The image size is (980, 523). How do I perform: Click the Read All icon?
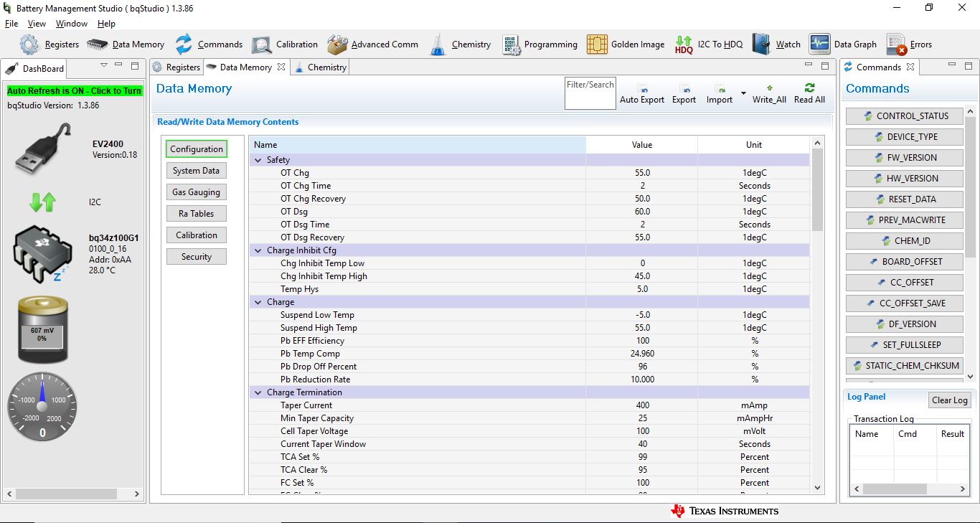809,88
